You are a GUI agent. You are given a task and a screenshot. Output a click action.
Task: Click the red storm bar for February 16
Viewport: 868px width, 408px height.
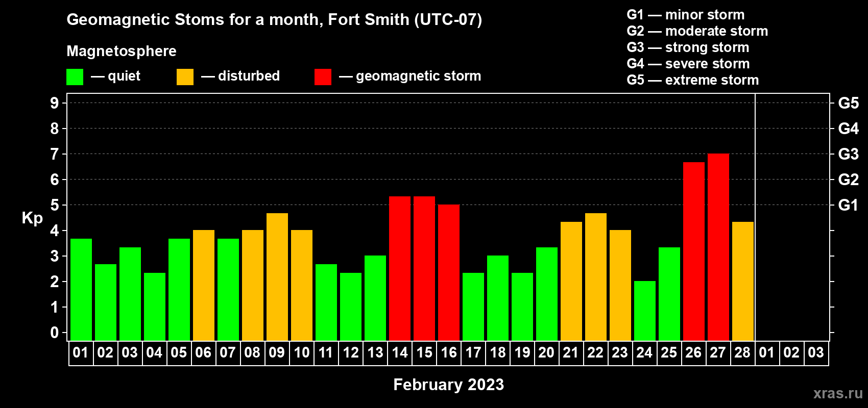click(449, 273)
